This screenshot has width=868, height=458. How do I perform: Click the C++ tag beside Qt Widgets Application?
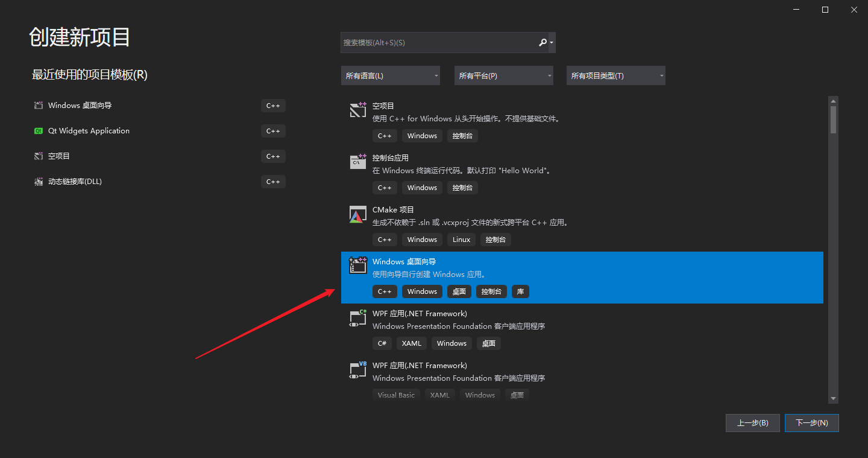273,131
